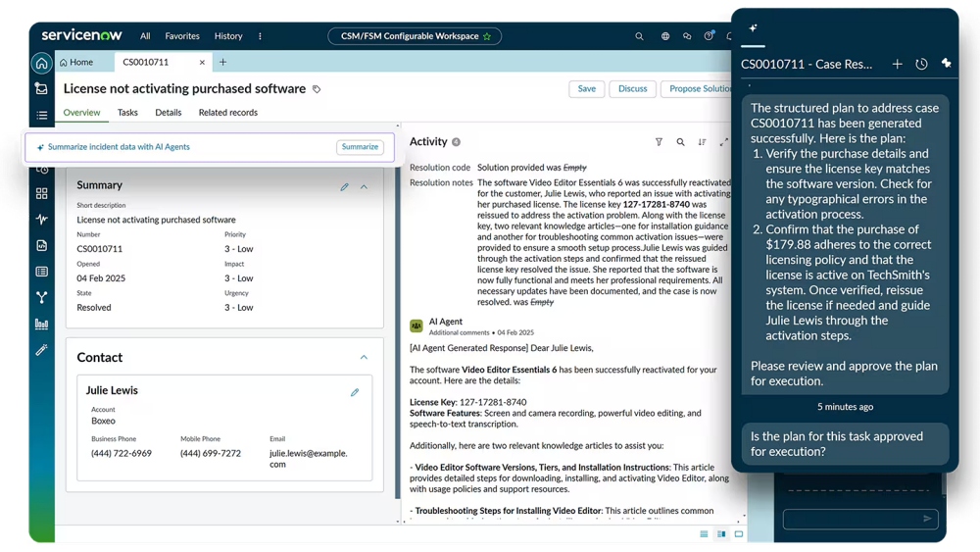Collapse the Contact section
980x552 pixels.
click(364, 357)
